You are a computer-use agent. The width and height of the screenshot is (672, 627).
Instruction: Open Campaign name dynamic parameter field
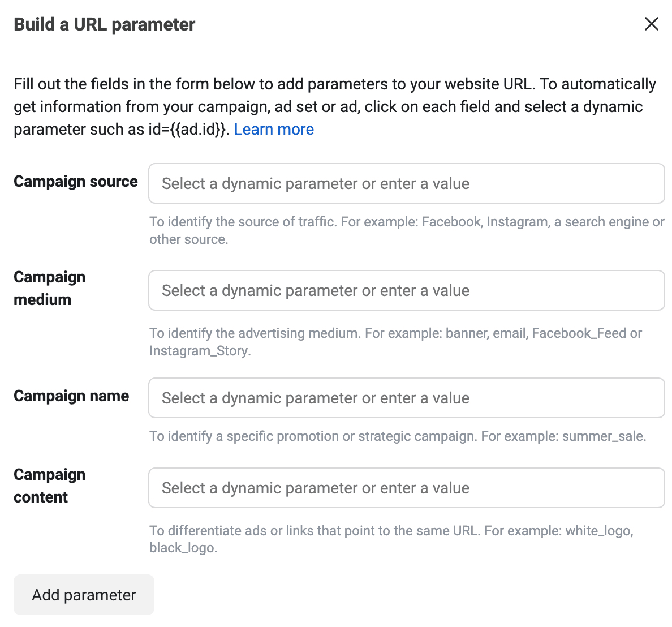(406, 398)
